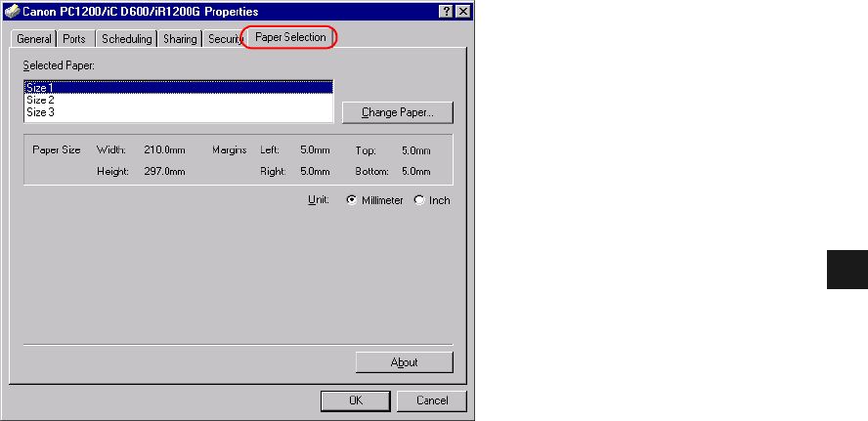The height and width of the screenshot is (421, 868).
Task: Open the Security tab
Action: (225, 39)
